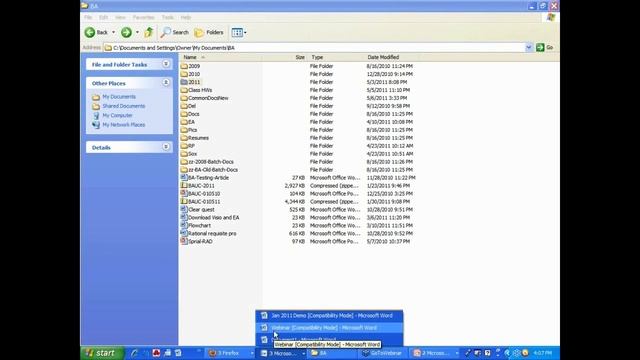Select the zz-2008-Batch-Docs folder icon
The image size is (640, 360).
click(x=184, y=162)
